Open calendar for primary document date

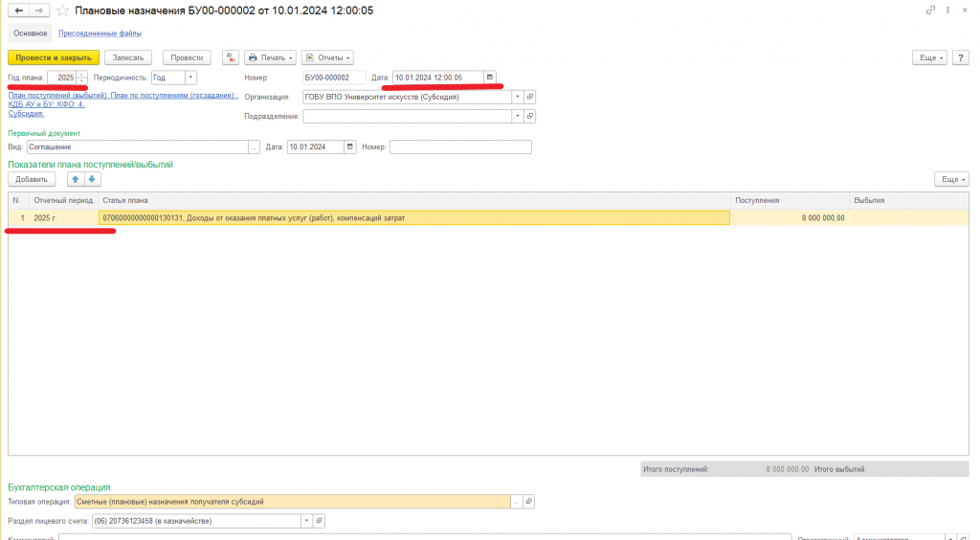pos(350,146)
